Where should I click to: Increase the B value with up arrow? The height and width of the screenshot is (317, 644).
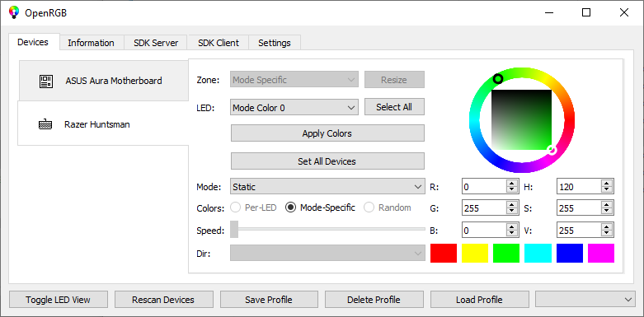click(512, 226)
